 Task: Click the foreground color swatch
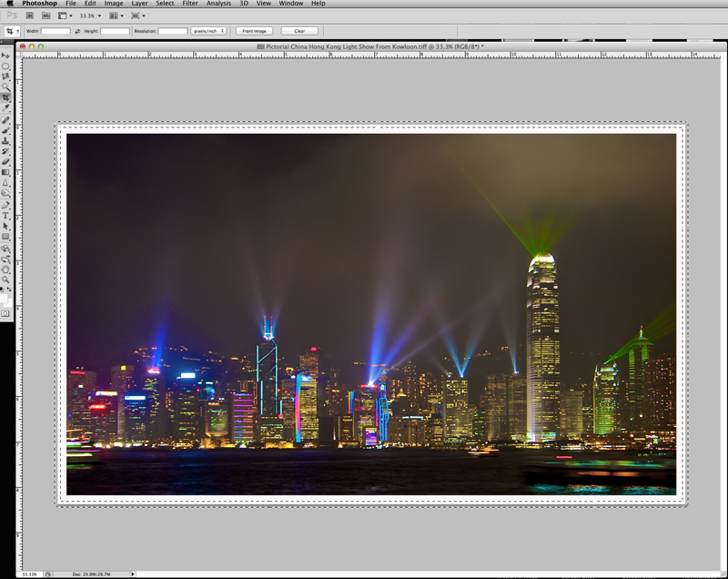coord(4,298)
